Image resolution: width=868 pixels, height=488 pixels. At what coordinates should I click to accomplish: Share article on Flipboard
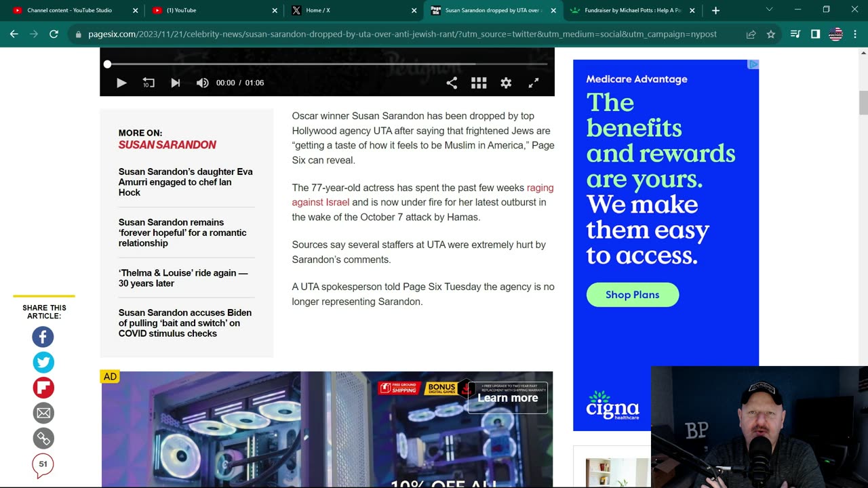pyautogui.click(x=43, y=388)
